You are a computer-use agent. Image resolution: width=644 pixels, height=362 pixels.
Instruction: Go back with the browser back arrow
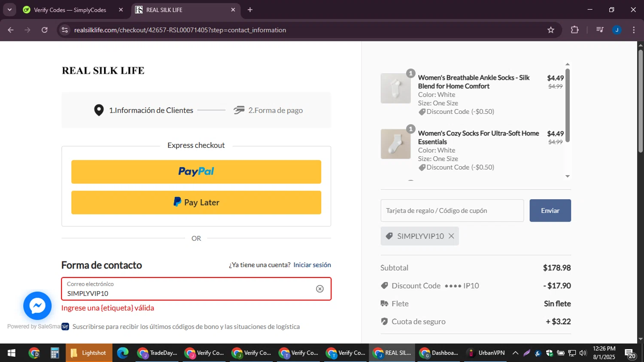pos(11,30)
